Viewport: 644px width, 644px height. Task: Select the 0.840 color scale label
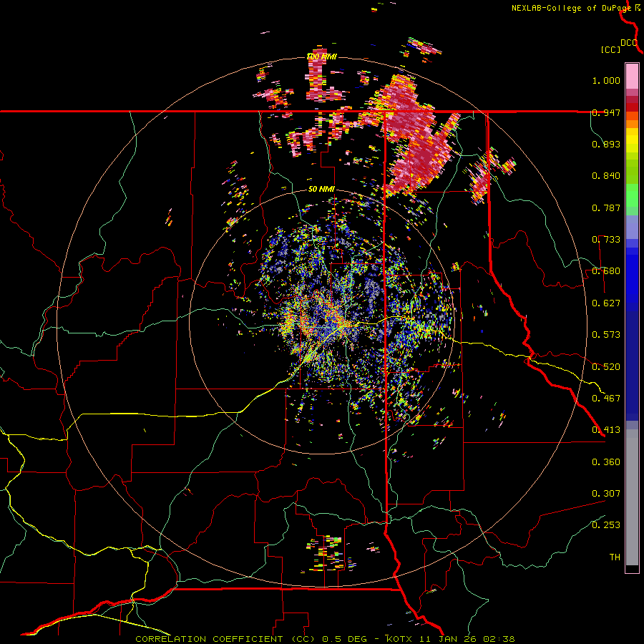click(606, 176)
